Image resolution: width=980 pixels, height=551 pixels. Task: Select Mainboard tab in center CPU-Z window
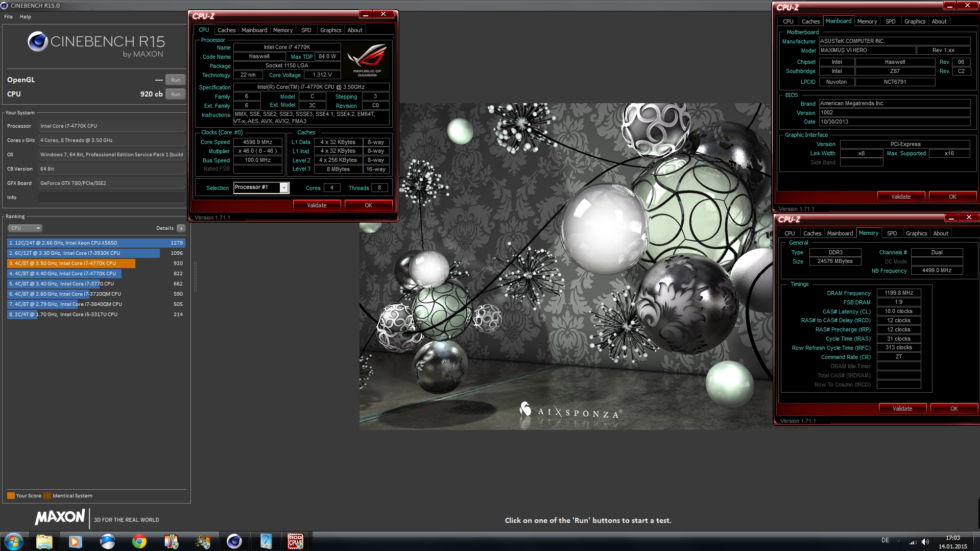(x=254, y=30)
